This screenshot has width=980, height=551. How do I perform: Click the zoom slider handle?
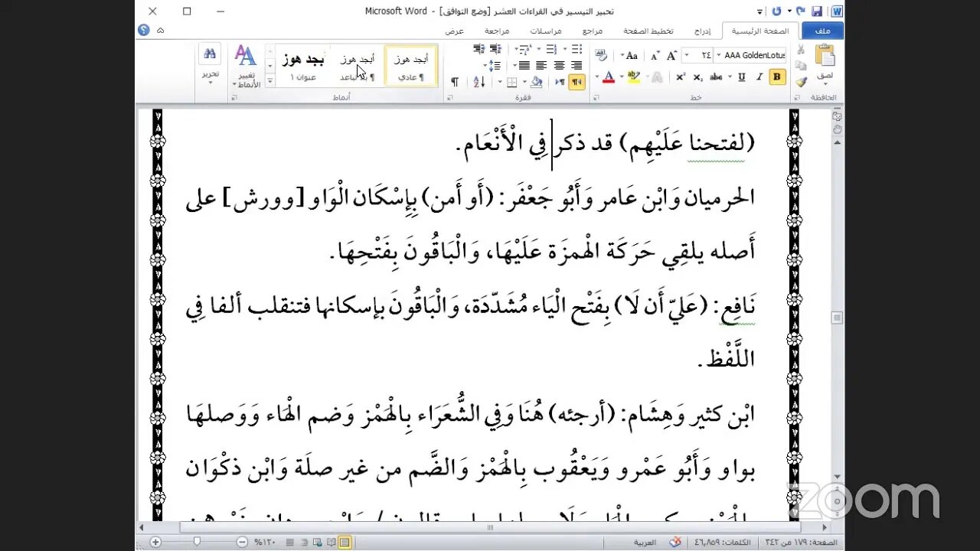(197, 541)
